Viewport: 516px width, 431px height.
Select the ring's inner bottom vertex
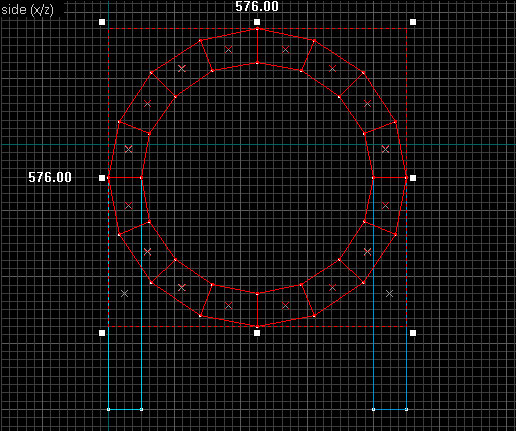(257, 294)
